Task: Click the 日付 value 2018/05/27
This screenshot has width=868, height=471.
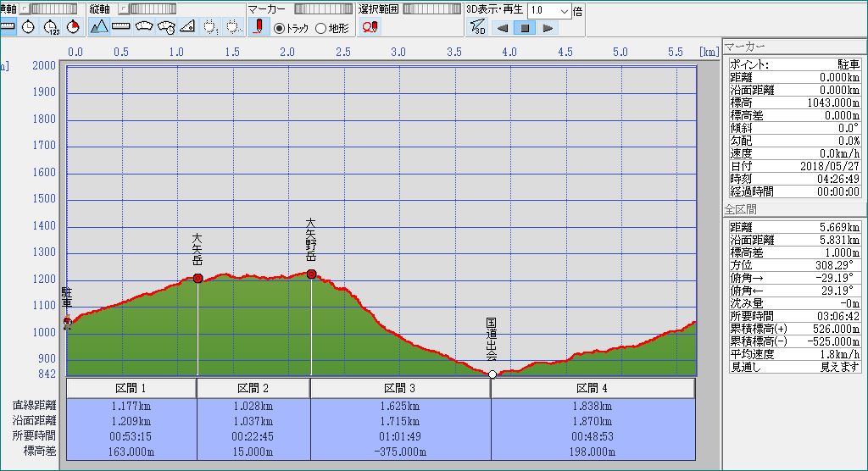Action: [x=830, y=166]
